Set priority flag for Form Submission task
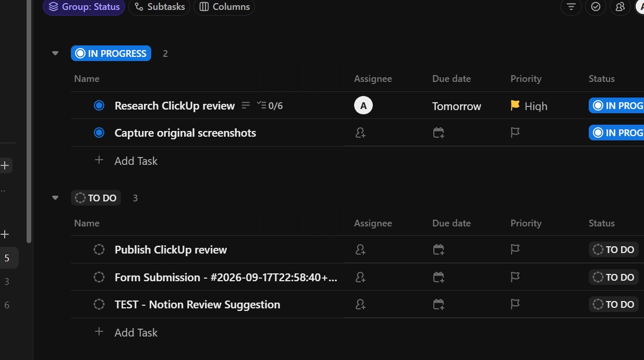This screenshot has height=360, width=644. (x=515, y=277)
